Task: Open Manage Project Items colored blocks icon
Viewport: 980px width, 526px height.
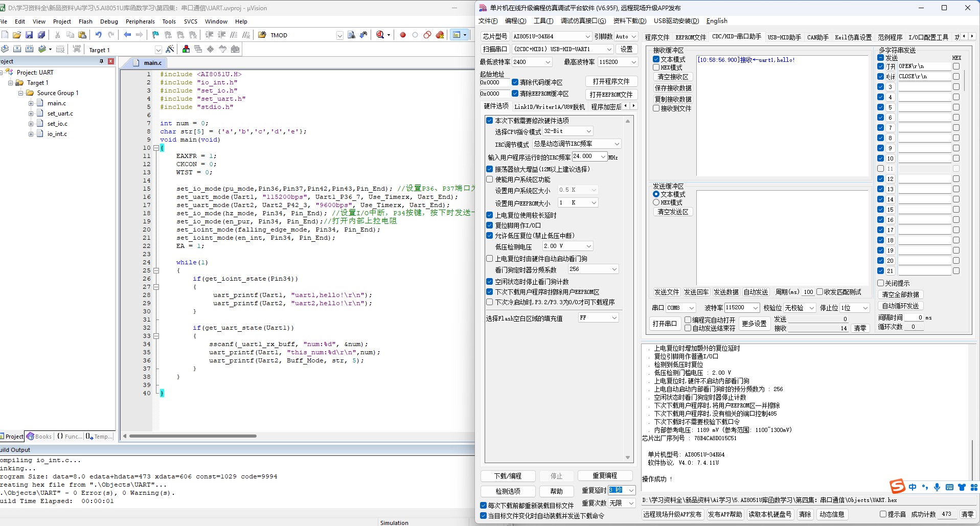Action: (186, 49)
